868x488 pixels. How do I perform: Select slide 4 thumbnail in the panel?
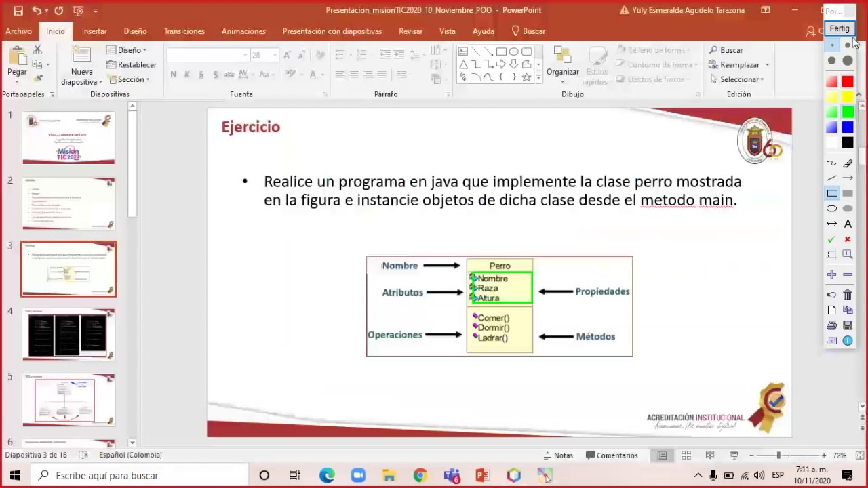68,334
